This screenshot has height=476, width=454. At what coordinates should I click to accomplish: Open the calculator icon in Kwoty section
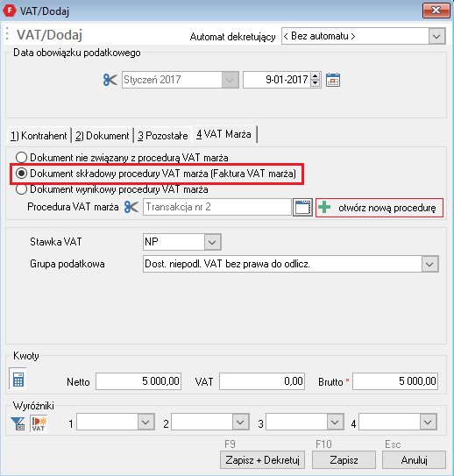pos(18,379)
